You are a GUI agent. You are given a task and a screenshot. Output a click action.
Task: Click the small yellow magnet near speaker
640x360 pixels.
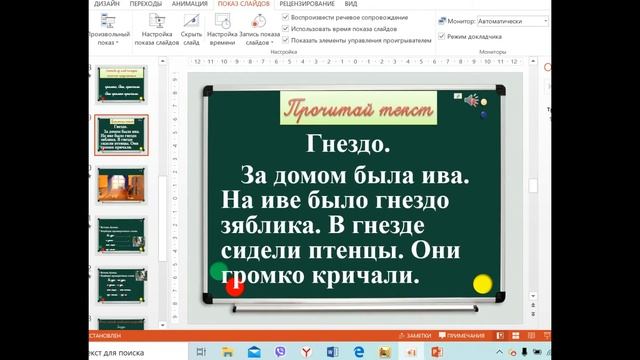(484, 102)
